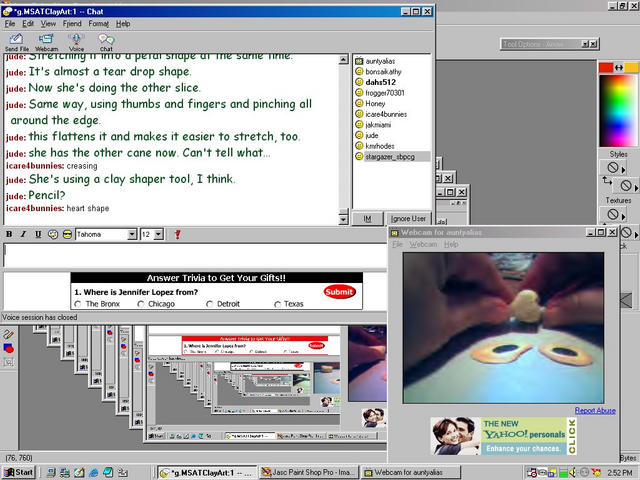Open the View menu in chat window

click(48, 24)
